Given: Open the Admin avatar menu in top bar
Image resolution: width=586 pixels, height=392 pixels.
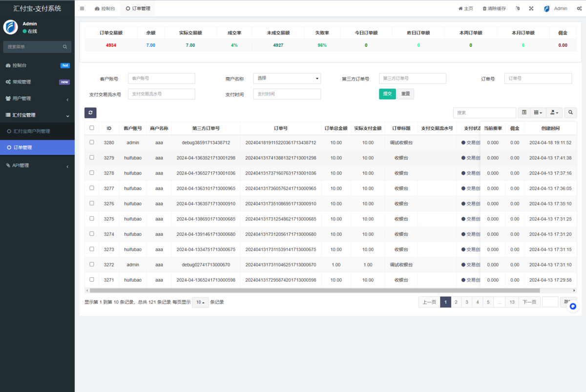Looking at the screenshot, I should 555,8.
